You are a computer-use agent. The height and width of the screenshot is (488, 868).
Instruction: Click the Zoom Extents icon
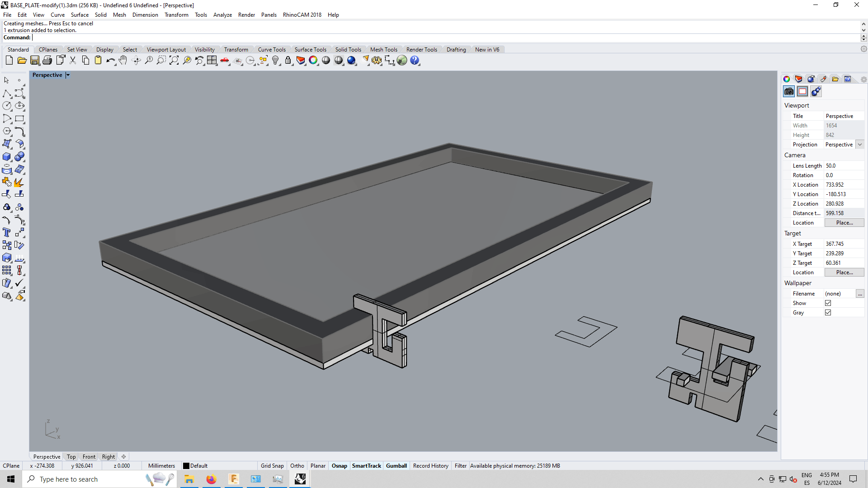coord(174,61)
